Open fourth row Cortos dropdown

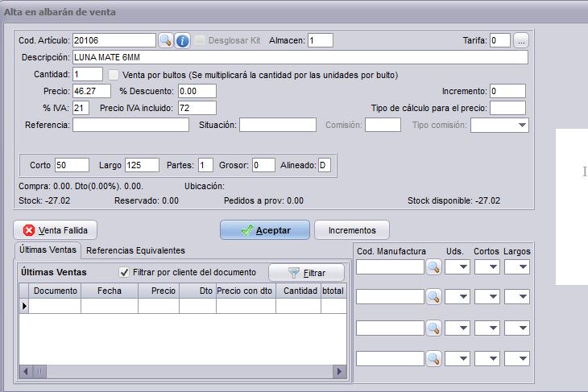click(487, 359)
